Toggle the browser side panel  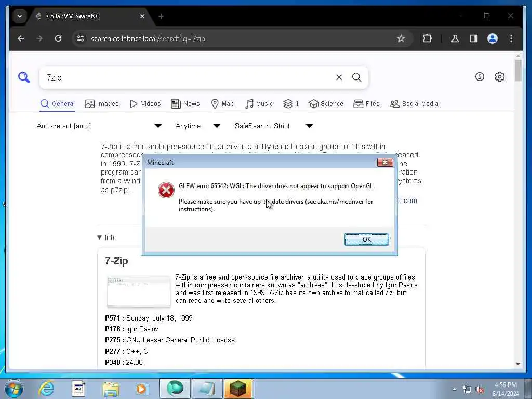pos(474,38)
